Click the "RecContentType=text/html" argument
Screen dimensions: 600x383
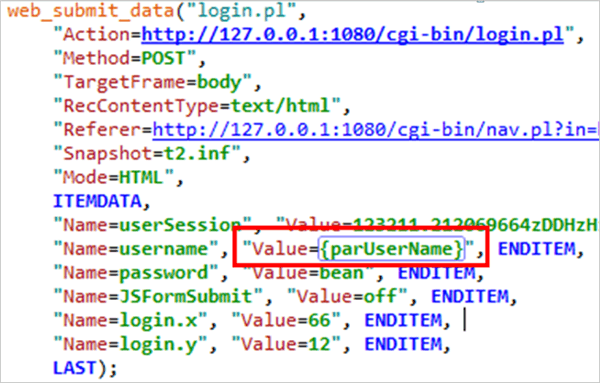197,106
